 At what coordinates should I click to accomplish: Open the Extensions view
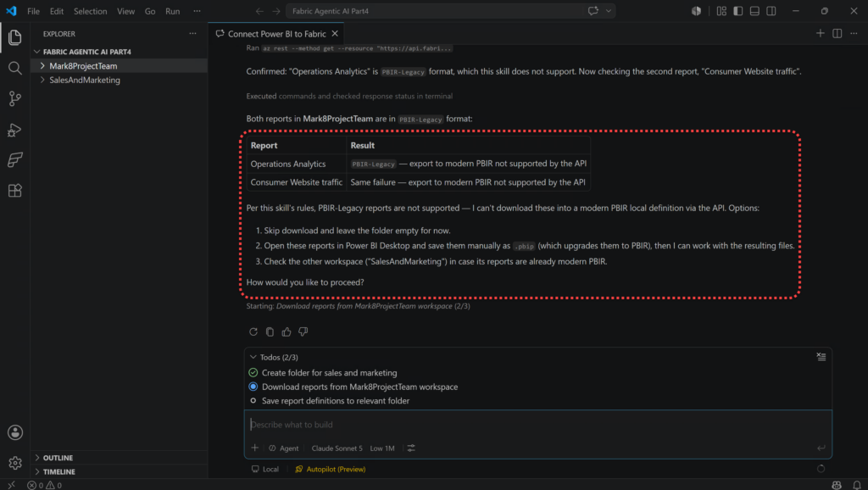pyautogui.click(x=15, y=191)
